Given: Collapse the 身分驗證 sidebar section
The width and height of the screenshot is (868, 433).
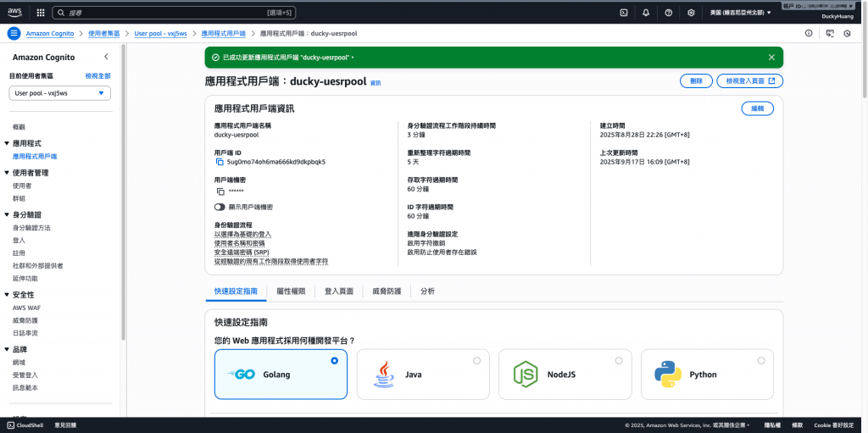Looking at the screenshot, I should click(x=7, y=215).
